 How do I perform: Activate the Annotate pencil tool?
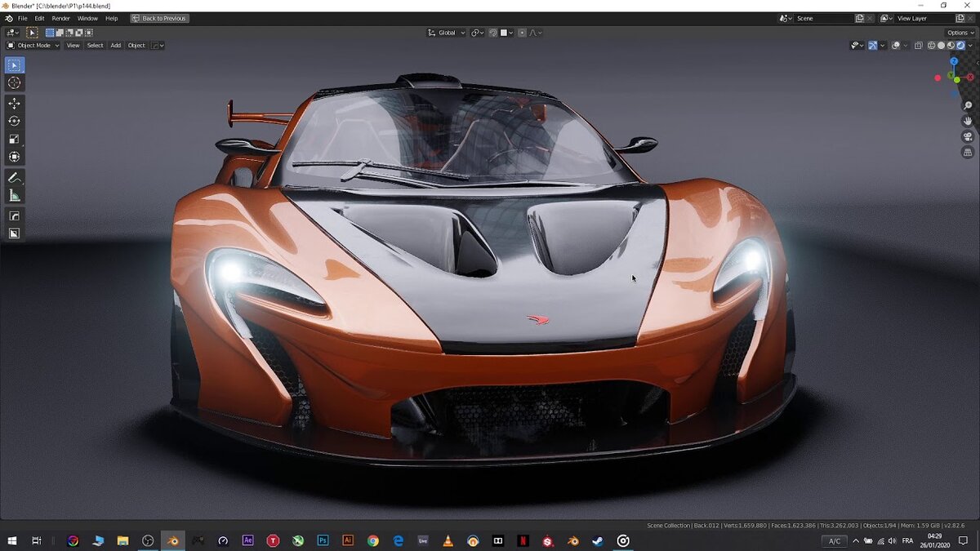coord(14,177)
